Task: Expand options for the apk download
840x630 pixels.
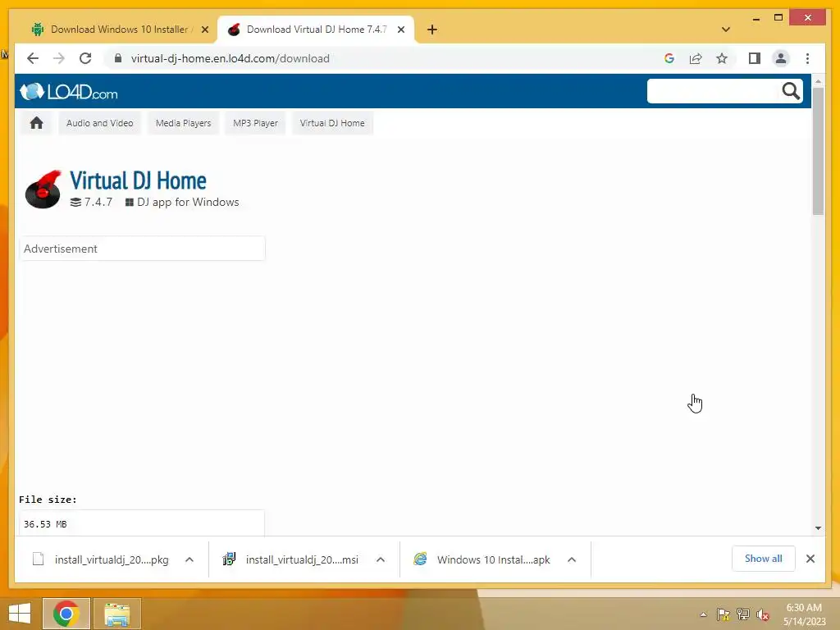Action: 572,559
